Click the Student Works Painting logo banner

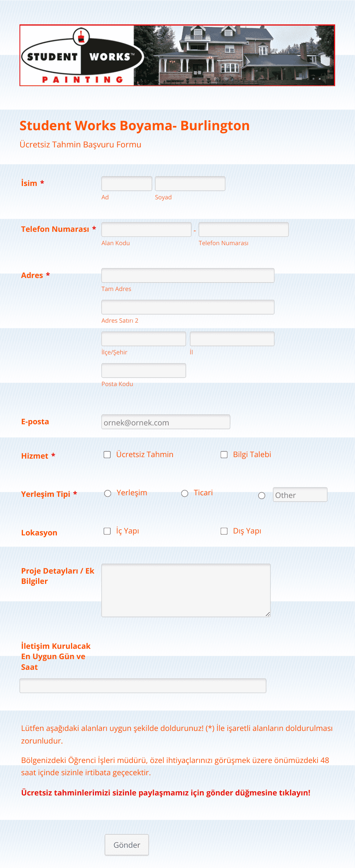pos(177,55)
